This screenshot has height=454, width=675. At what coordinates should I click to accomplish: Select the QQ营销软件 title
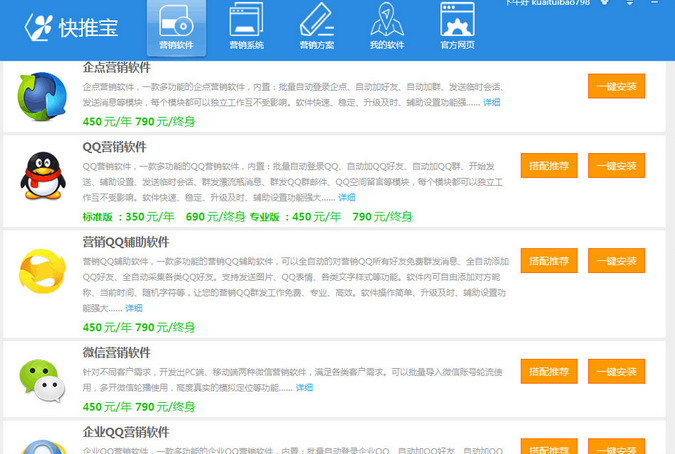tap(115, 147)
